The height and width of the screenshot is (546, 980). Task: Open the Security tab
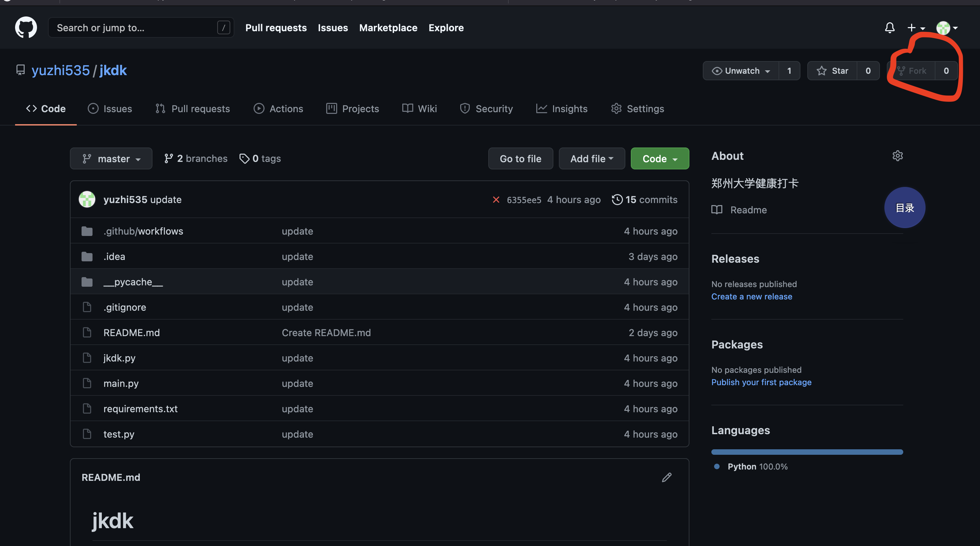click(x=486, y=109)
